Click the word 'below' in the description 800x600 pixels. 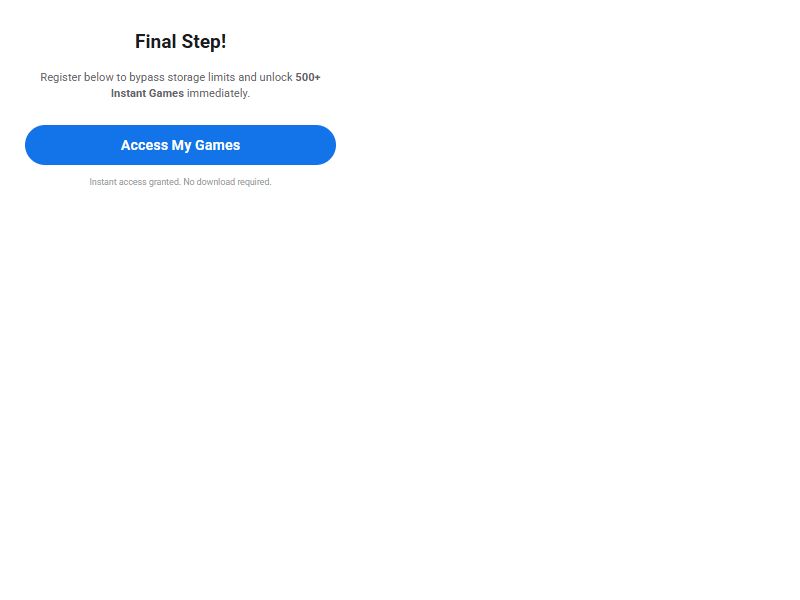98,77
